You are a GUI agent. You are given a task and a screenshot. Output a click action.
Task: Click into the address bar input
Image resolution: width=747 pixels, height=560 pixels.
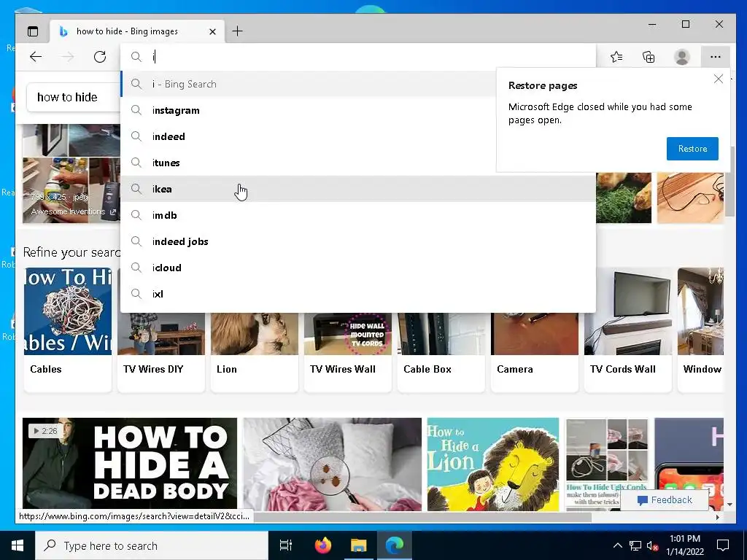357,57
